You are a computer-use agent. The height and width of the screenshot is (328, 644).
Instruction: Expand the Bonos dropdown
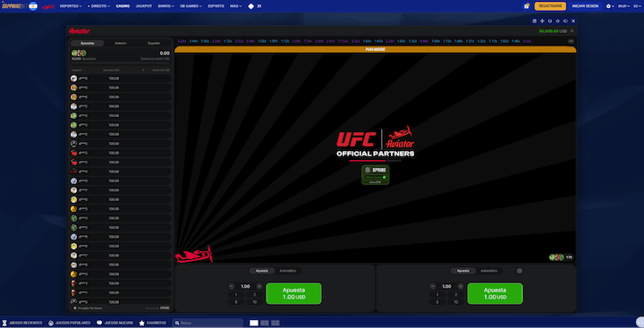tap(166, 6)
